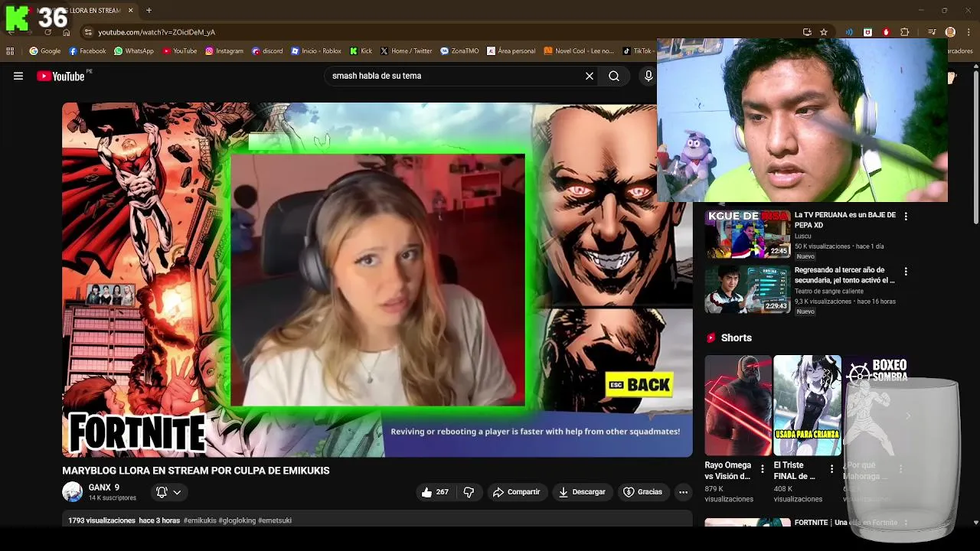Open the Facebook bookmark
The image size is (980, 551).
[x=87, y=51]
